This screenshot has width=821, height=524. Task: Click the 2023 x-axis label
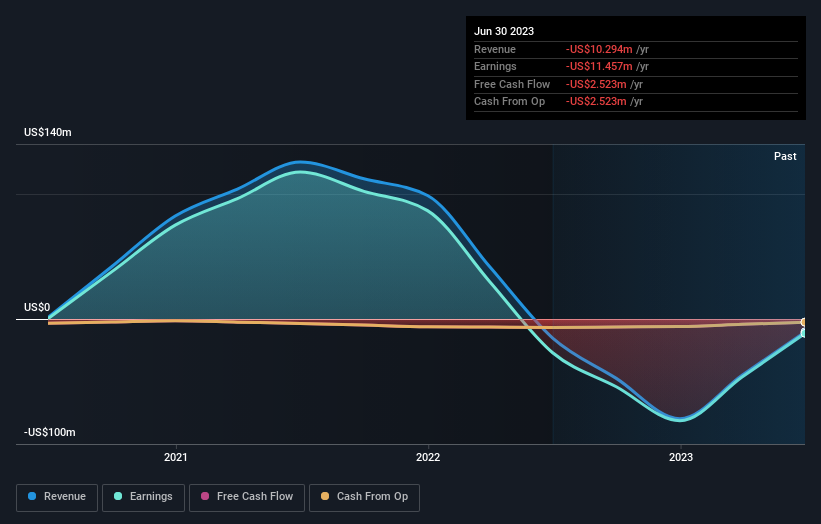pos(681,457)
